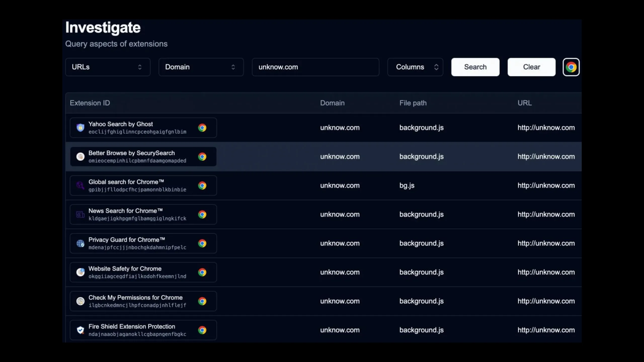Image resolution: width=644 pixels, height=362 pixels.
Task: Click Chrome icon in News Search for Chrome row
Action: (x=202, y=214)
